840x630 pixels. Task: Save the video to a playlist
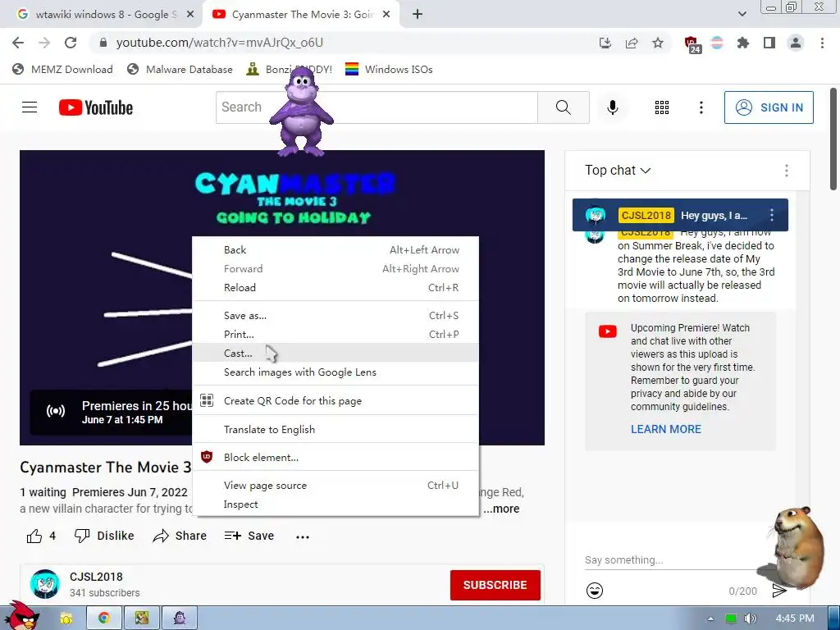tap(249, 536)
